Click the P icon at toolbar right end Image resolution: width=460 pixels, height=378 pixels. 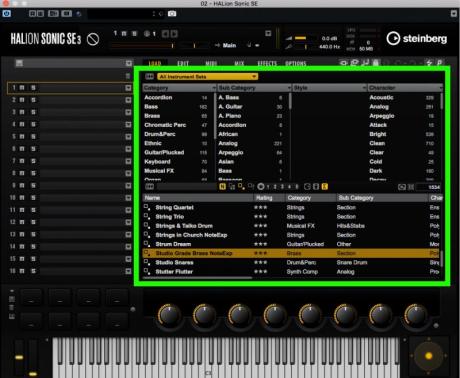pyautogui.click(x=439, y=63)
